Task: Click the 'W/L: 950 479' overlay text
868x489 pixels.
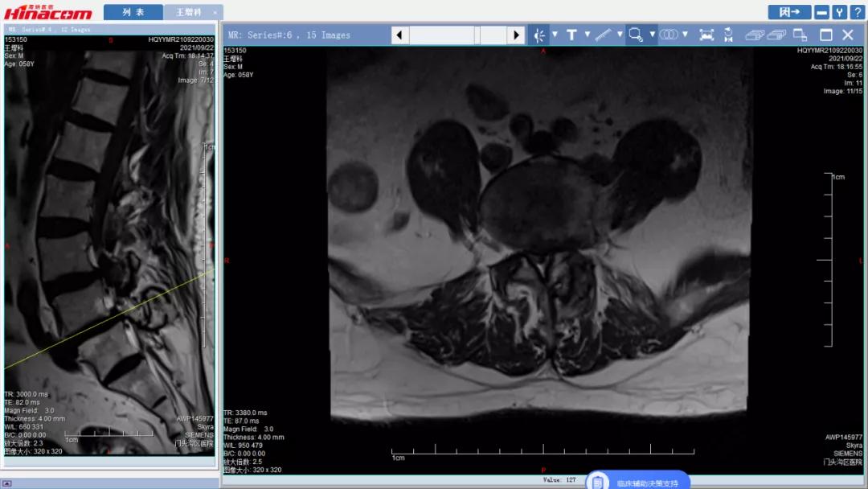Action: click(243, 446)
